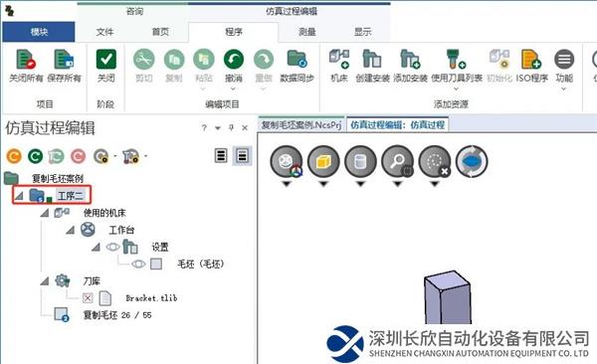
Task: Switch to the 测量 tab
Action: click(x=306, y=32)
